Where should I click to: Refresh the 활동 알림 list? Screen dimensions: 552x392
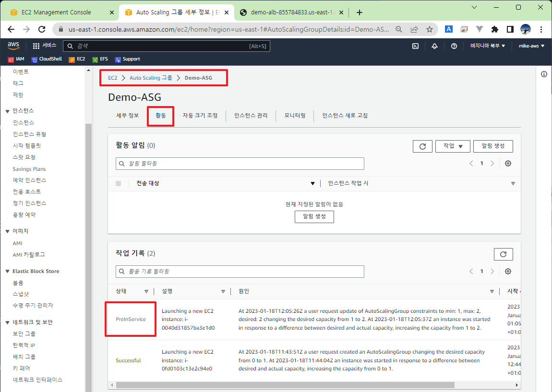point(422,146)
